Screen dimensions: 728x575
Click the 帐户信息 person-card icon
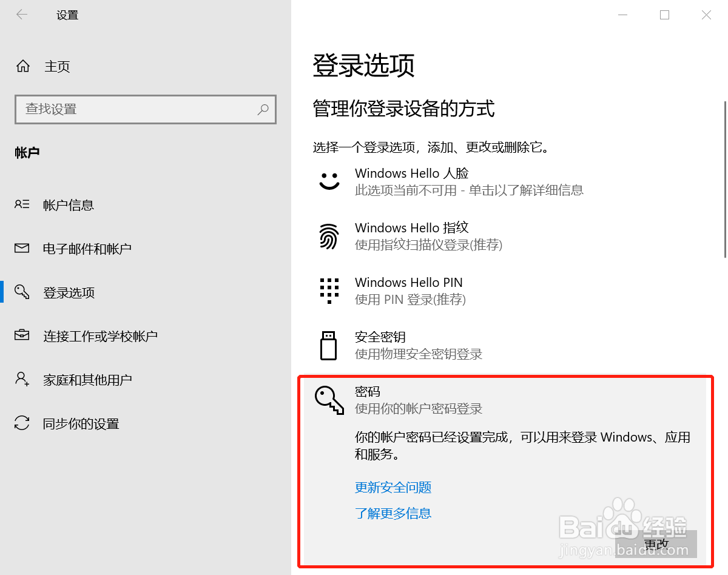[x=22, y=204]
